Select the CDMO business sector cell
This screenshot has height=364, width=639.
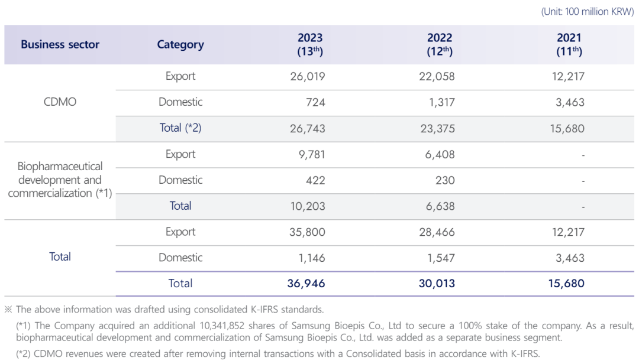pos(60,102)
